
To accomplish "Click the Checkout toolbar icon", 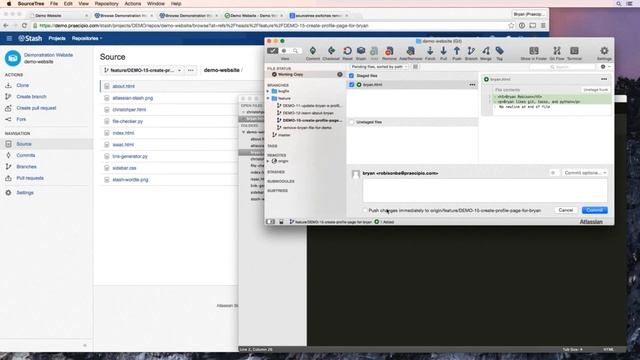I will click(x=331, y=51).
